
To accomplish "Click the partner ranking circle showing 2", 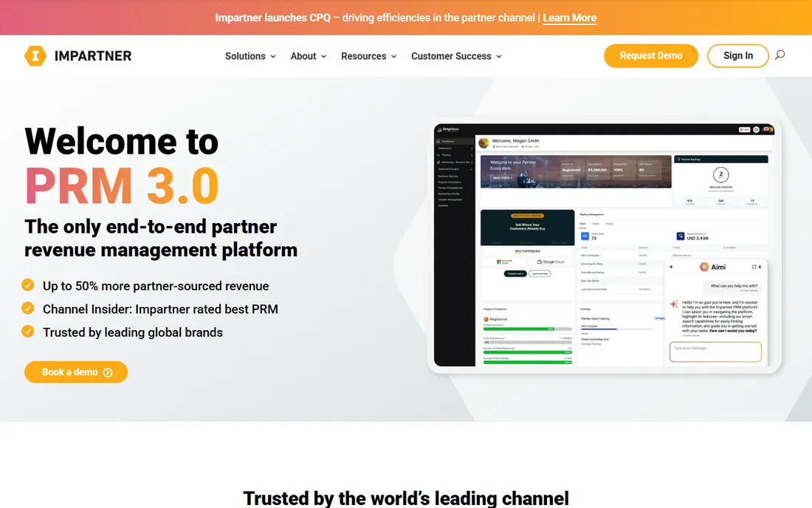I will 721,174.
